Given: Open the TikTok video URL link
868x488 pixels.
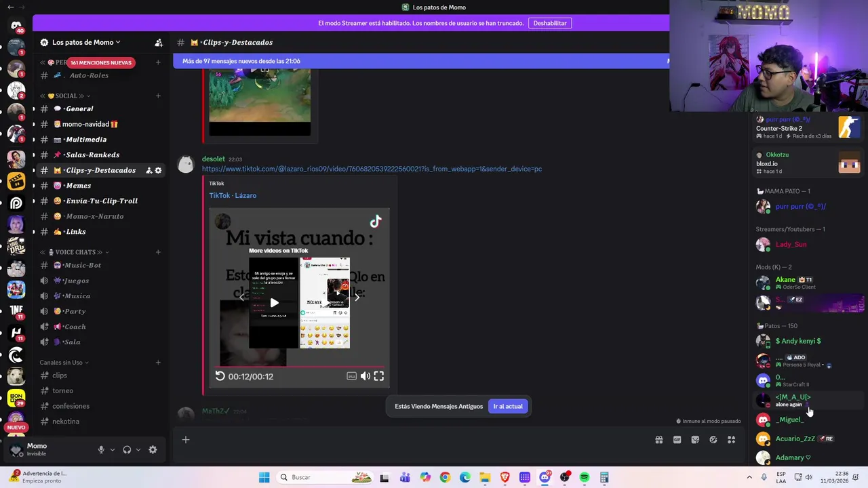Looking at the screenshot, I should click(x=372, y=169).
